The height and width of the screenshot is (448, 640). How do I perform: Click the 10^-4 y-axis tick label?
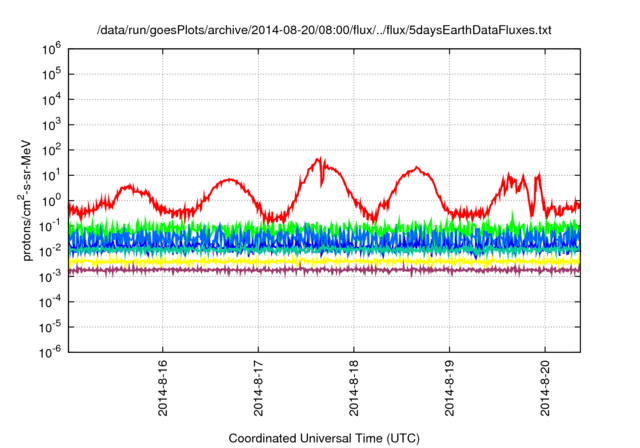50,302
